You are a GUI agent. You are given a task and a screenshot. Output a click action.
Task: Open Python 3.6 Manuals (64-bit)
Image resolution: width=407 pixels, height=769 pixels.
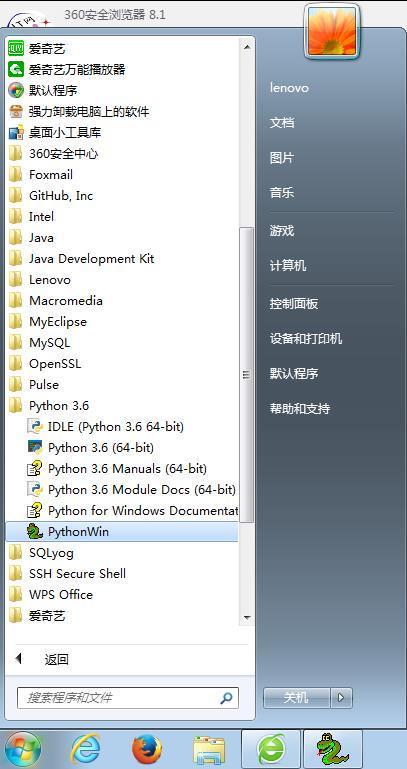[x=122, y=469]
